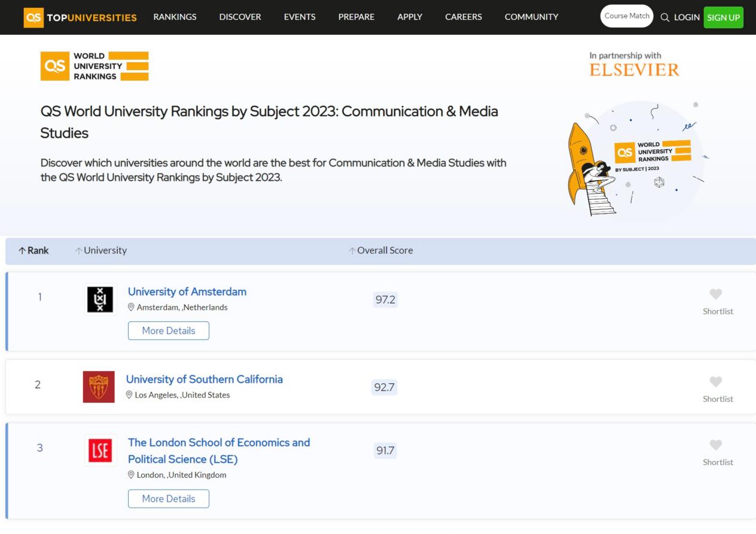Image resolution: width=756 pixels, height=534 pixels.
Task: Click More Details for LSE
Action: tap(169, 499)
